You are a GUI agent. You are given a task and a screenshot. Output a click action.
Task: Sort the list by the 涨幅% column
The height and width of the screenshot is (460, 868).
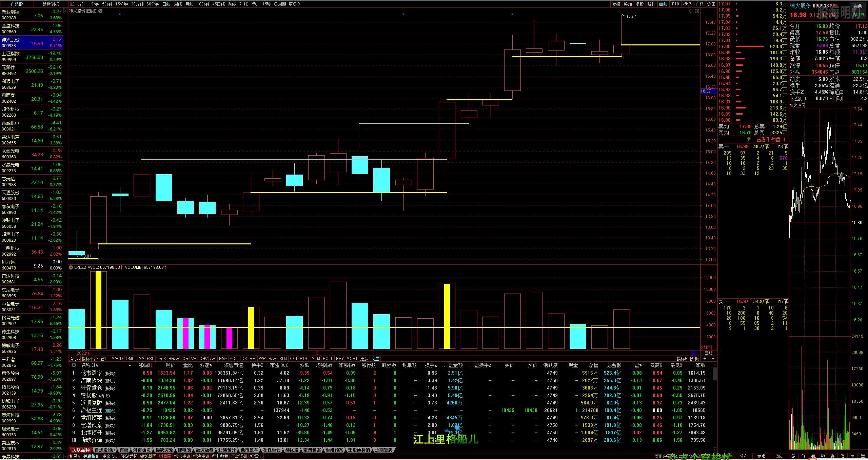[x=146, y=365]
